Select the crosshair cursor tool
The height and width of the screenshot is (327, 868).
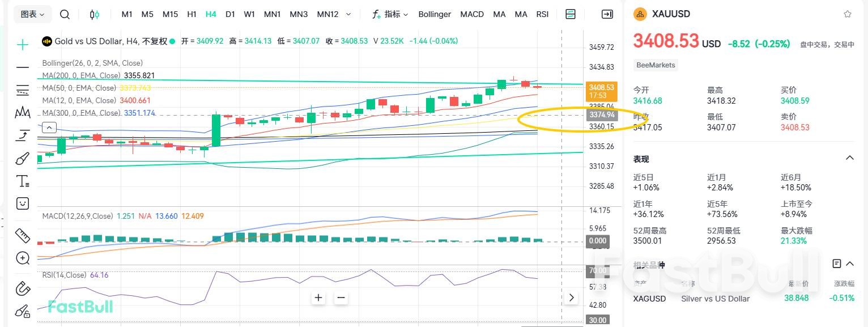point(23,44)
